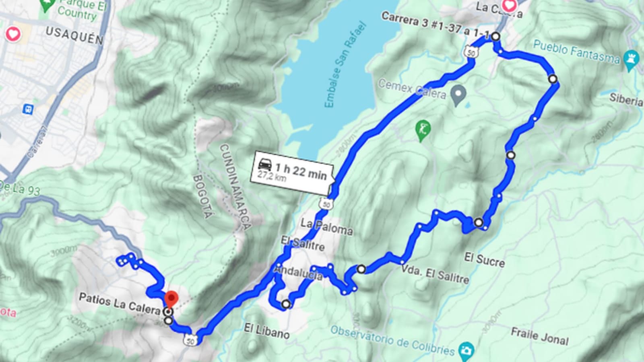The width and height of the screenshot is (644, 362).
Task: Click the Cemex Calera gray location pin
Action: pyautogui.click(x=458, y=95)
